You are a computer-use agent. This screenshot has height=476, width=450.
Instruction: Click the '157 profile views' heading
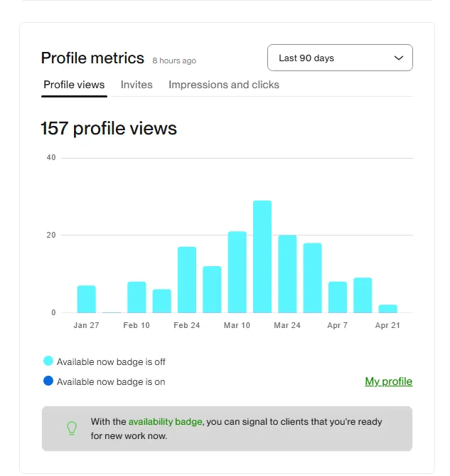point(109,129)
